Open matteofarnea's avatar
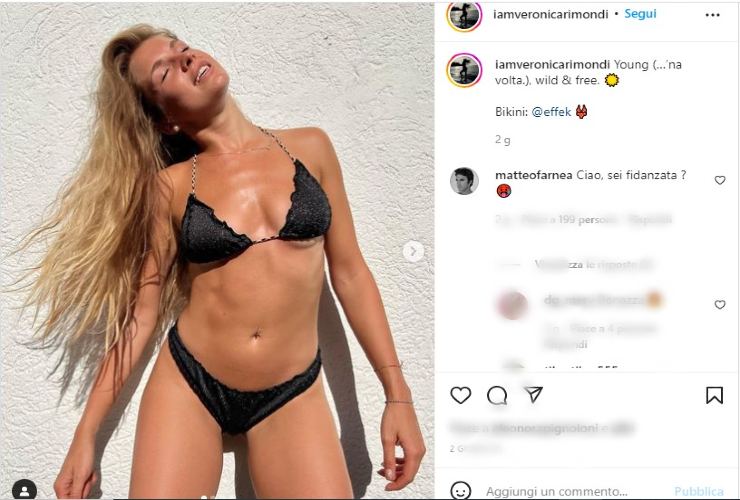 click(x=464, y=181)
